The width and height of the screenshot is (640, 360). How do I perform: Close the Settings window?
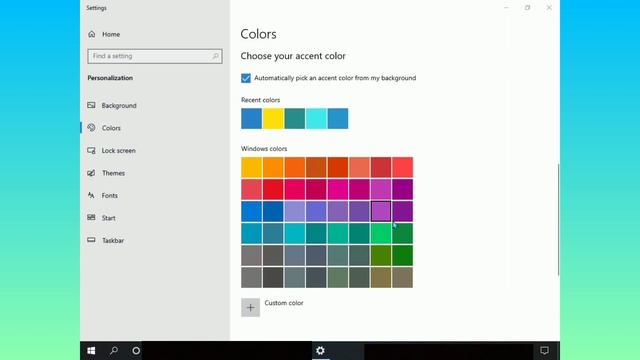[549, 7]
